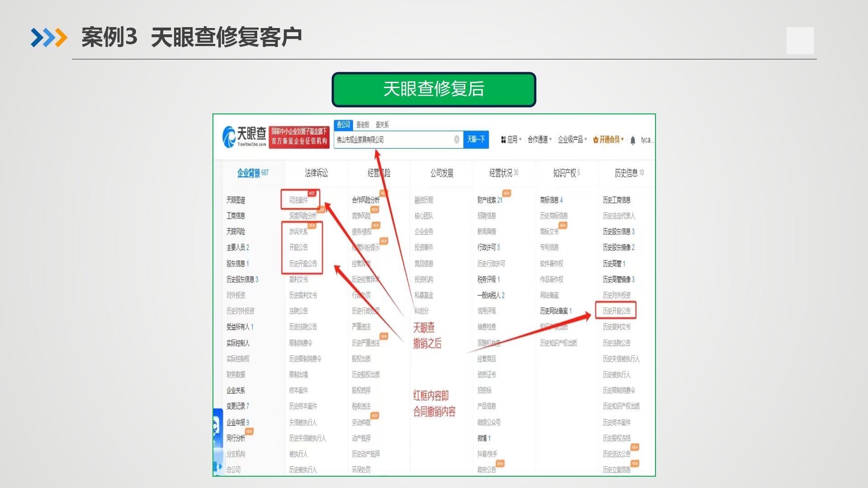Open the 天眼图谱 link
The width and height of the screenshot is (868, 488).
coord(236,200)
